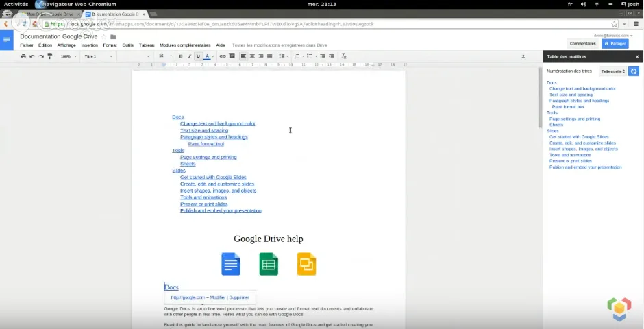Click Text size and spacing in document
Image resolution: width=644 pixels, height=329 pixels.
coord(204,130)
